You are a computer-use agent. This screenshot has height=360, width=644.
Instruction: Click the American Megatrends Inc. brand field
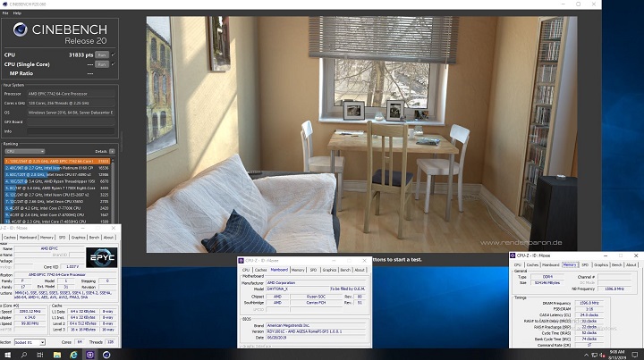pyautogui.click(x=316, y=325)
